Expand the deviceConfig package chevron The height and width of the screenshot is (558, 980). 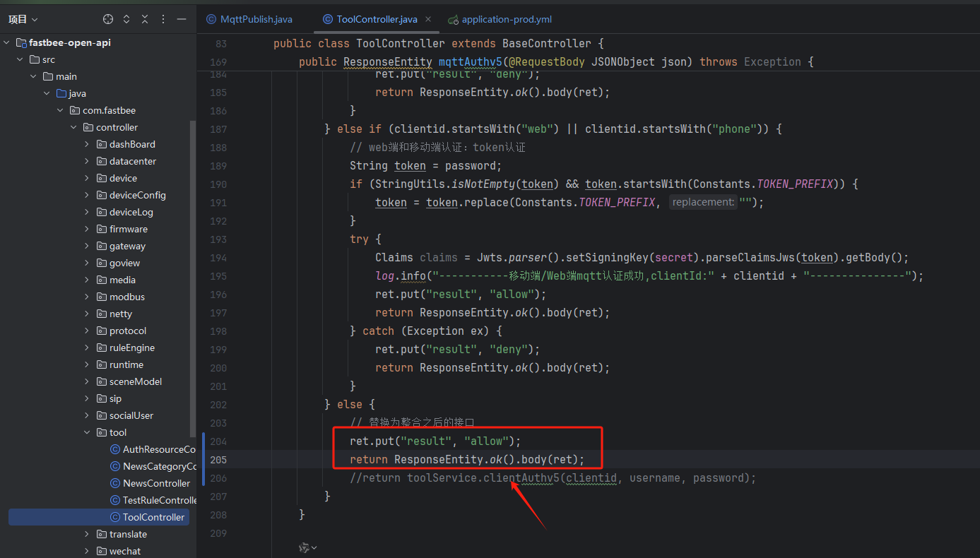(x=88, y=195)
